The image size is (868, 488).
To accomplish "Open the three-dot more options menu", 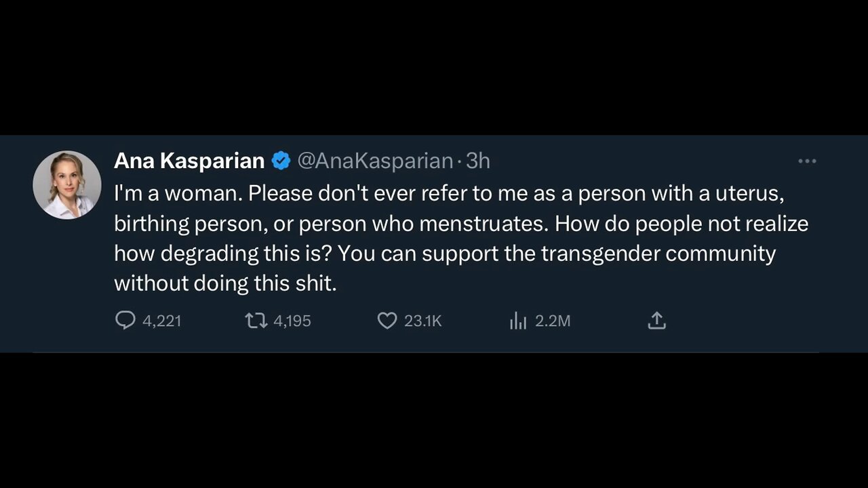I will 807,161.
